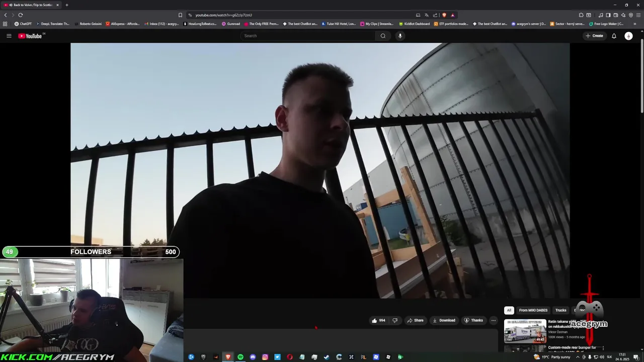The height and width of the screenshot is (362, 644).
Task: Open the Gumroad bookmark
Action: 231,24
